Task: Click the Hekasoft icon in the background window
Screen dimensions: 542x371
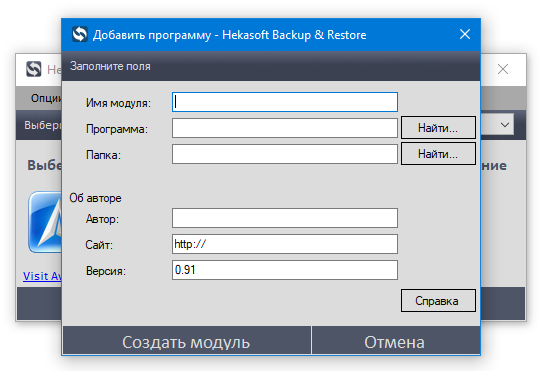Action: [34, 69]
